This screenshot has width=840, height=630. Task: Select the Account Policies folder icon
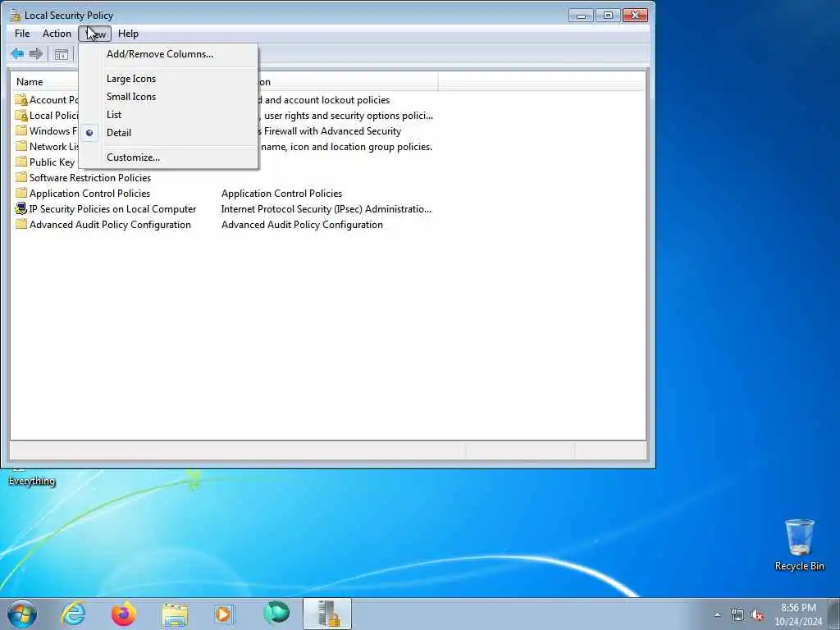tap(21, 99)
